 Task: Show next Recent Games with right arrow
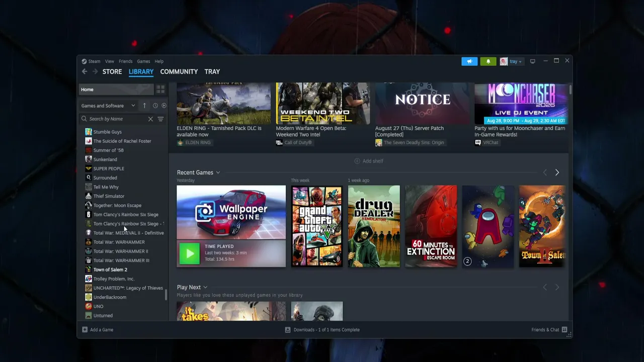557,172
